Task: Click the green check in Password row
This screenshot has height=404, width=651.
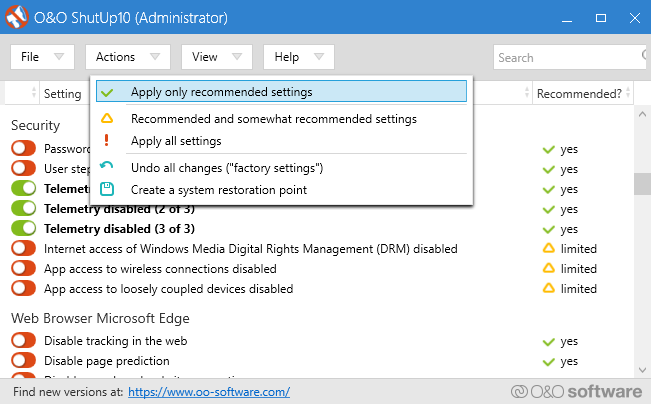Action: tap(549, 149)
